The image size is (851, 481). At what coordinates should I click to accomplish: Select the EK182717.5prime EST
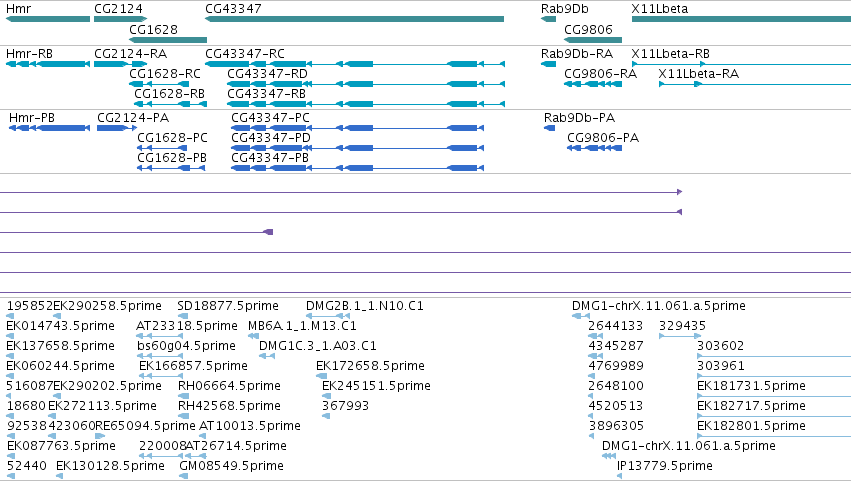coord(774,416)
